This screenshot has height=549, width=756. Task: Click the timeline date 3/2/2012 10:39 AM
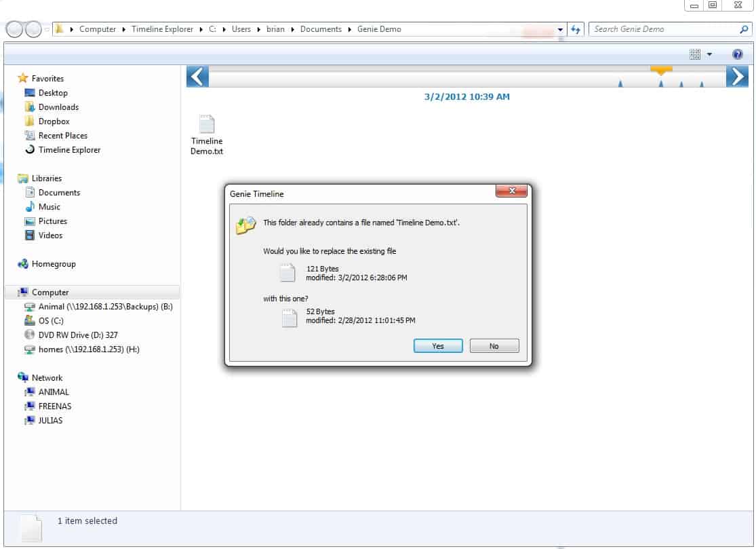pyautogui.click(x=466, y=96)
